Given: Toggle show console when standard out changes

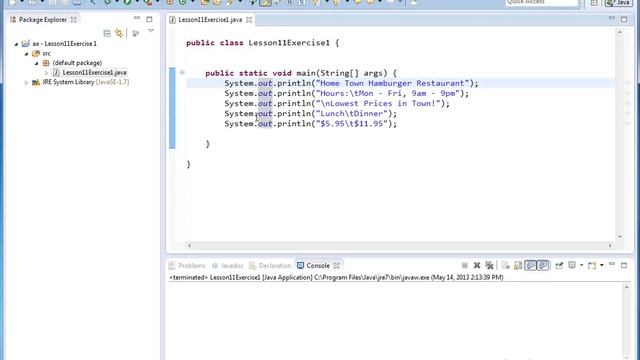Looking at the screenshot, I should [x=530, y=266].
